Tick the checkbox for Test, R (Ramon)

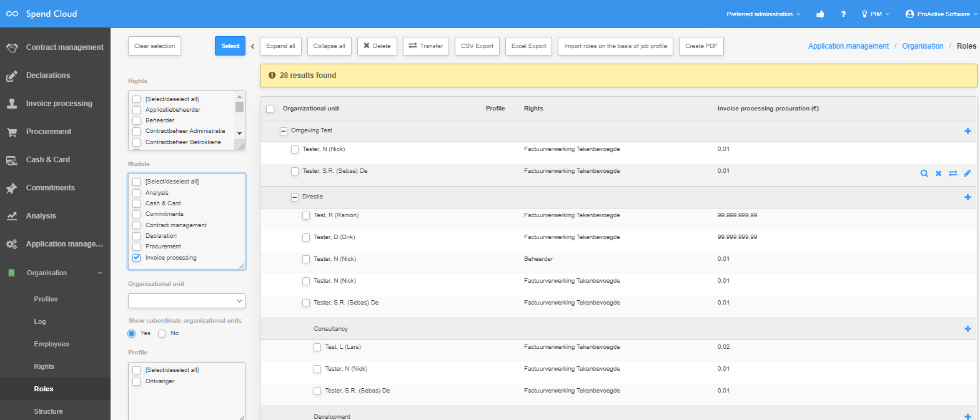[306, 216]
